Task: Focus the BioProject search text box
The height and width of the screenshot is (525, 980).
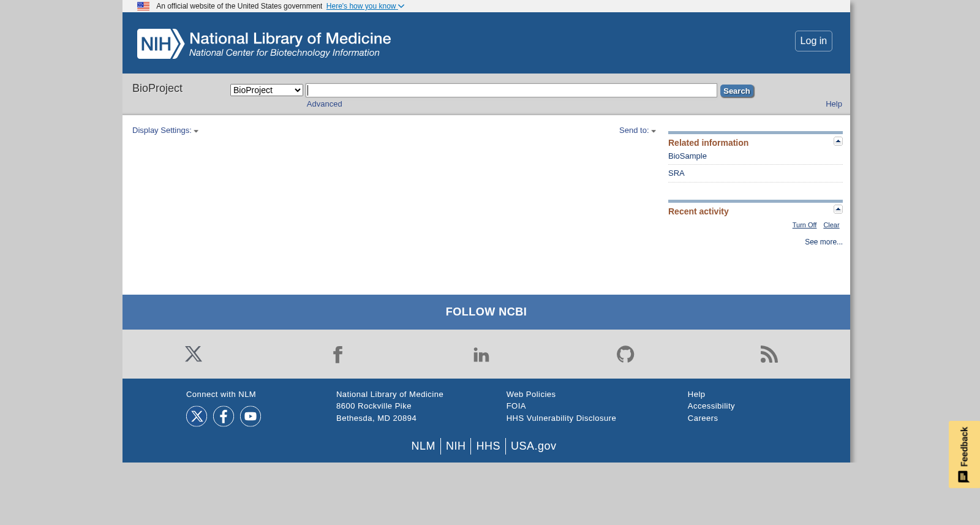Action: [x=511, y=90]
